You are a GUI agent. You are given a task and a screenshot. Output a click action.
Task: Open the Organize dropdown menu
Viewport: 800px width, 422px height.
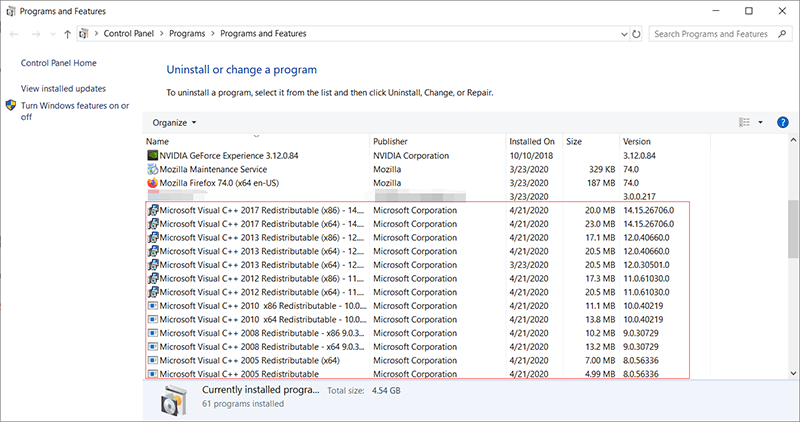tap(174, 123)
